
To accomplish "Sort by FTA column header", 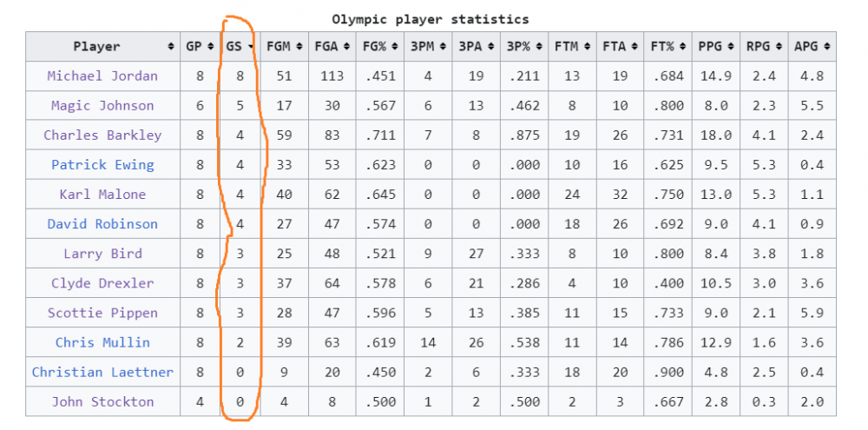I will tap(619, 47).
